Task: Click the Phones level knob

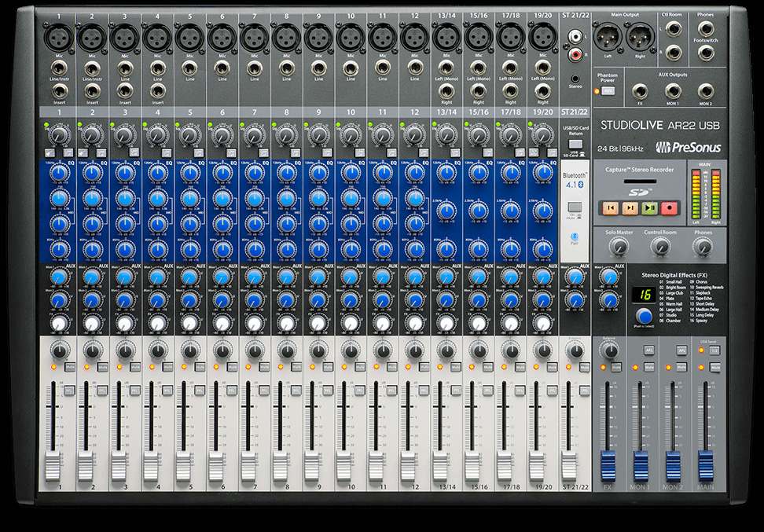Action: coord(703,247)
